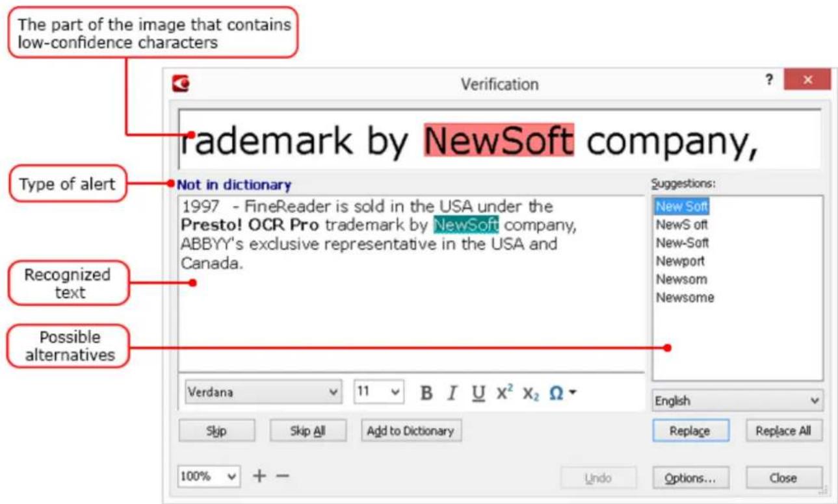The image size is (838, 504).
Task: Click the Skip All button
Action: pyautogui.click(x=308, y=431)
